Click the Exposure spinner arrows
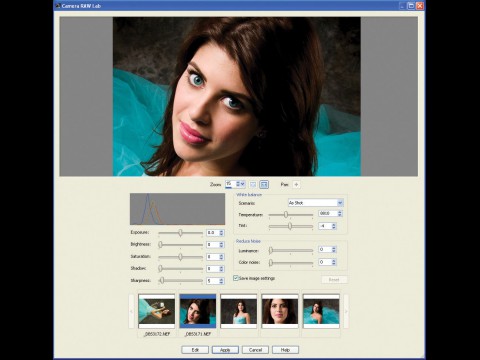 (x=221, y=233)
